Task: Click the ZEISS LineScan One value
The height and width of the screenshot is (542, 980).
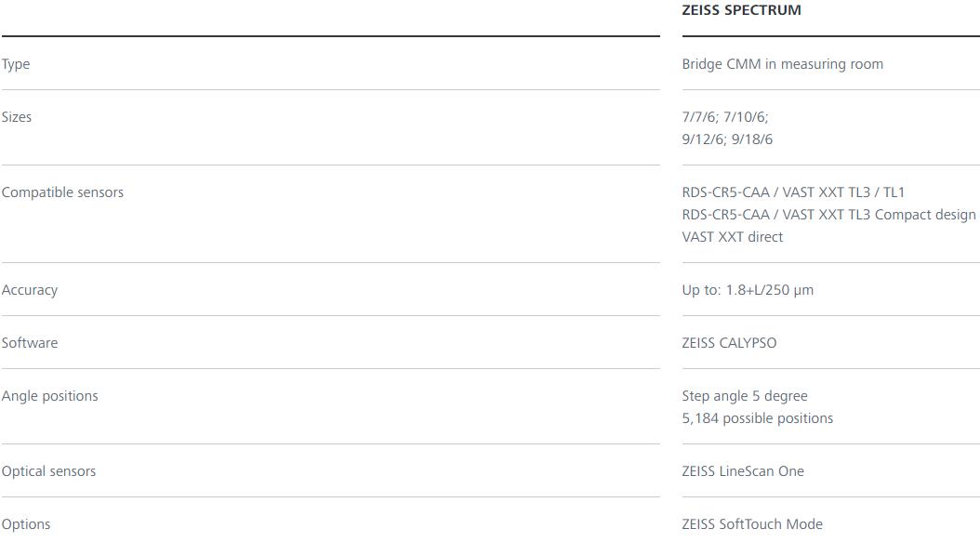Action: pos(742,471)
